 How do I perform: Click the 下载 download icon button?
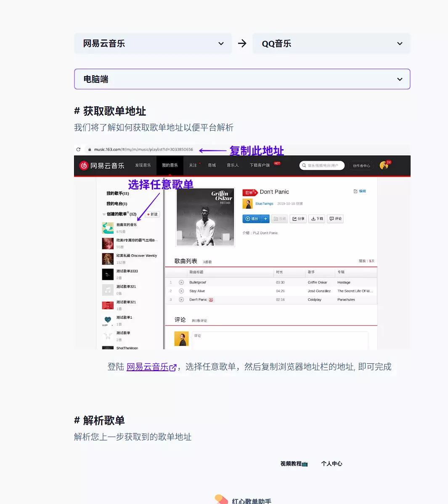[x=317, y=219]
